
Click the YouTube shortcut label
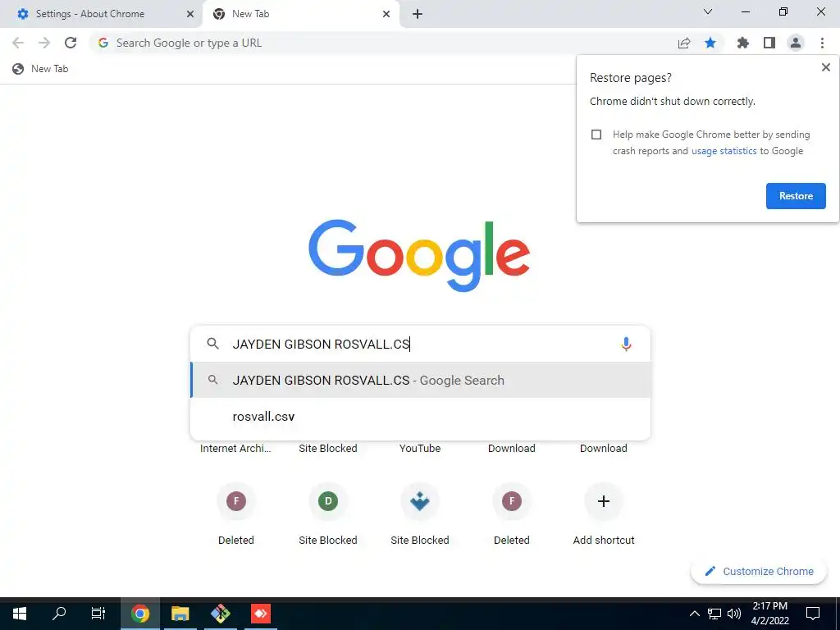420,449
